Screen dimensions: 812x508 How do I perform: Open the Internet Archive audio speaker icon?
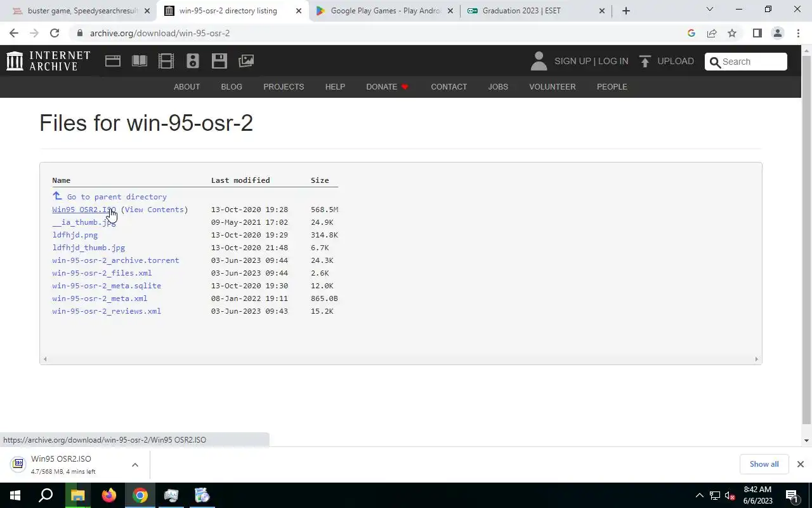193,61
